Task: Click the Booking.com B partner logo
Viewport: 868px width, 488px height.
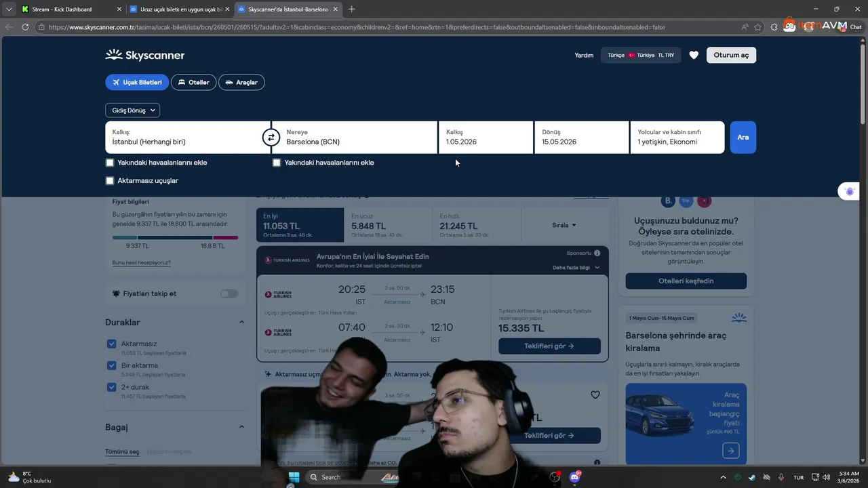Action: point(669,201)
